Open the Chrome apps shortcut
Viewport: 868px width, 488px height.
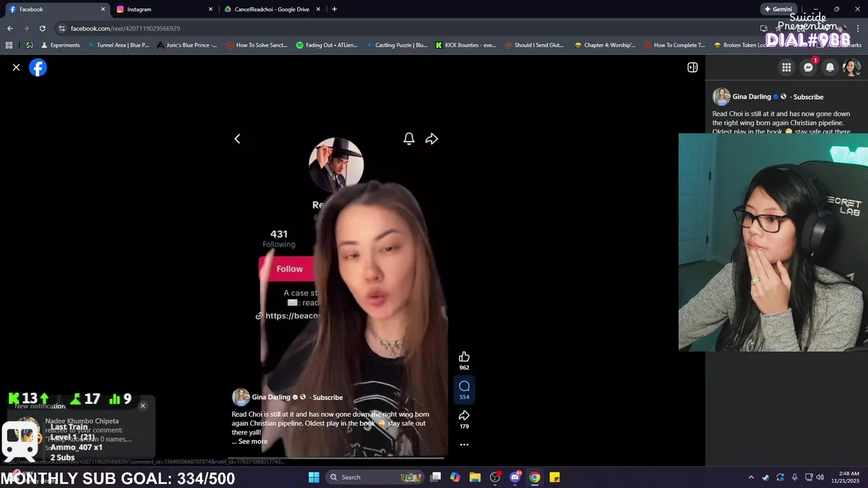pos(9,45)
